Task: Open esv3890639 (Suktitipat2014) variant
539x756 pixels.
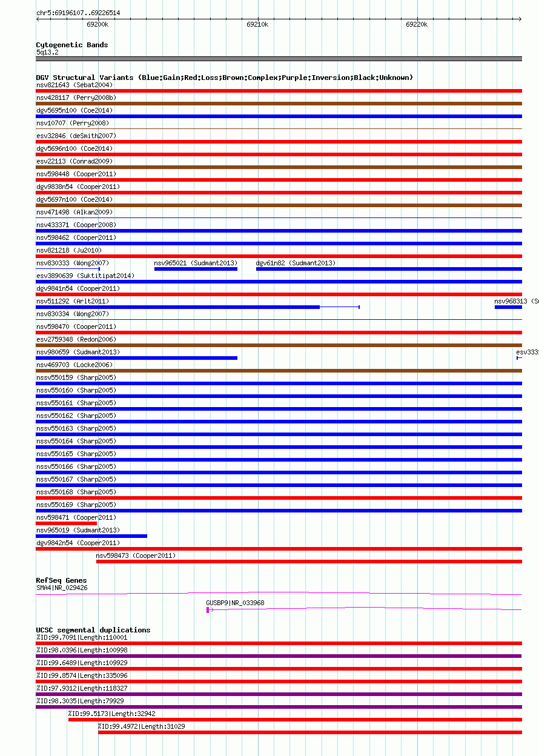Action: [x=85, y=276]
